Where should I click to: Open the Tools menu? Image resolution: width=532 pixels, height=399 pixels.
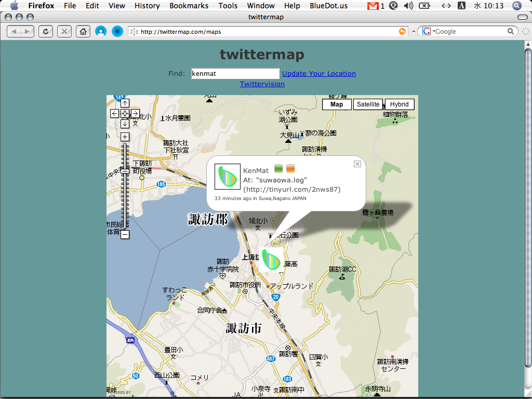228,5
